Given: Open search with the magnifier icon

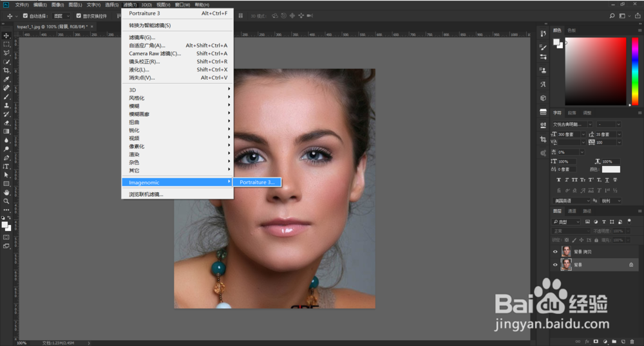Looking at the screenshot, I should click(x=612, y=16).
